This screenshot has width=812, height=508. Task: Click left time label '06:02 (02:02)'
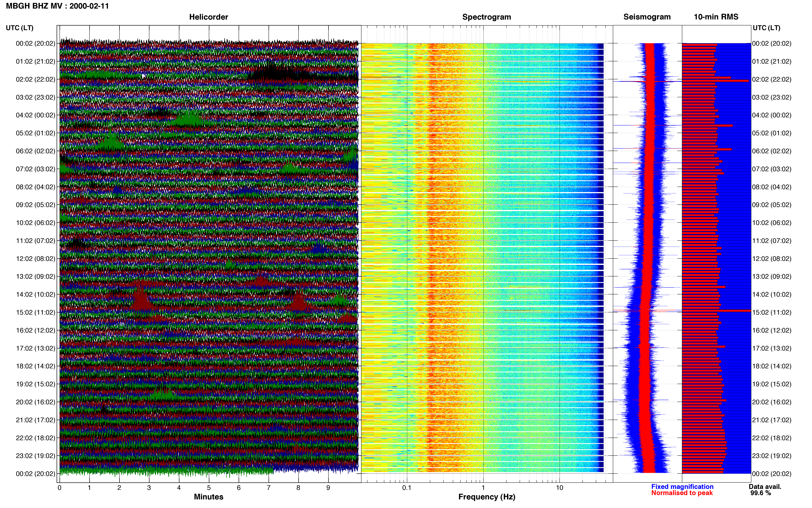coord(36,151)
